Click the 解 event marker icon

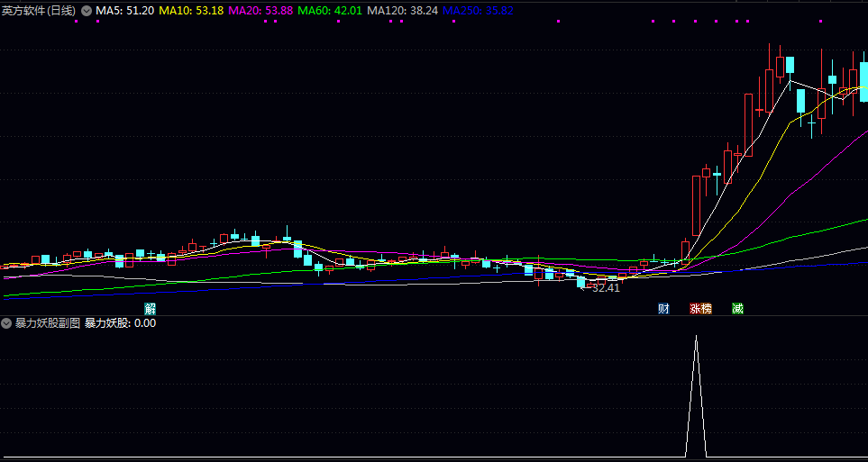151,309
